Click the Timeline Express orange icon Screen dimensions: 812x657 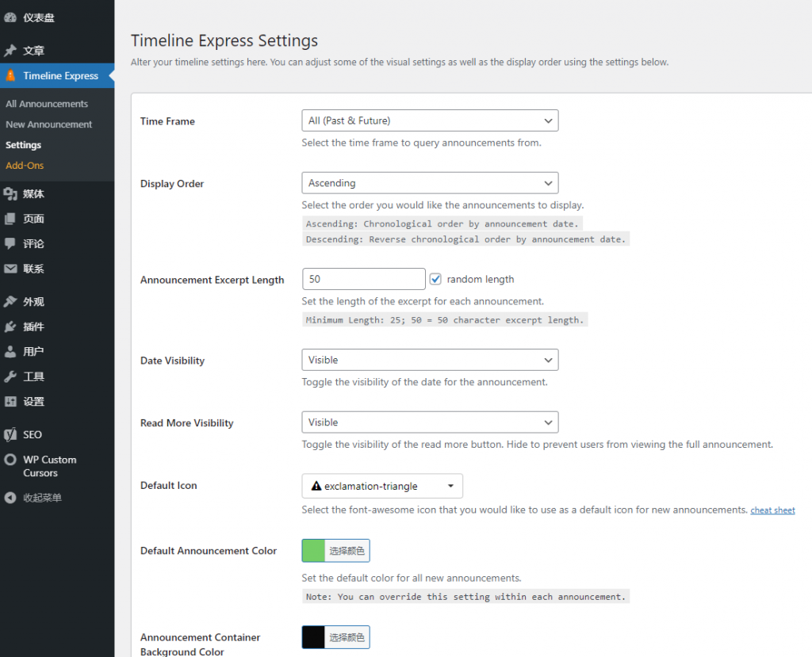pos(10,75)
